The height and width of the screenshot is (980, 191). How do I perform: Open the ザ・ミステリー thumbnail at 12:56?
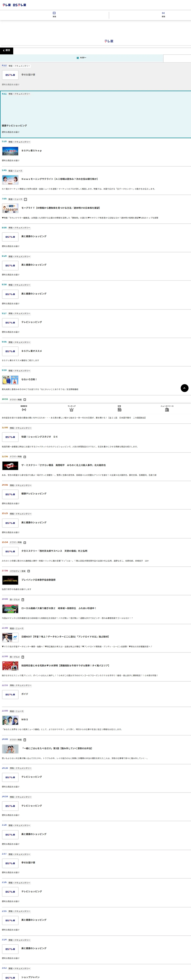10,465
